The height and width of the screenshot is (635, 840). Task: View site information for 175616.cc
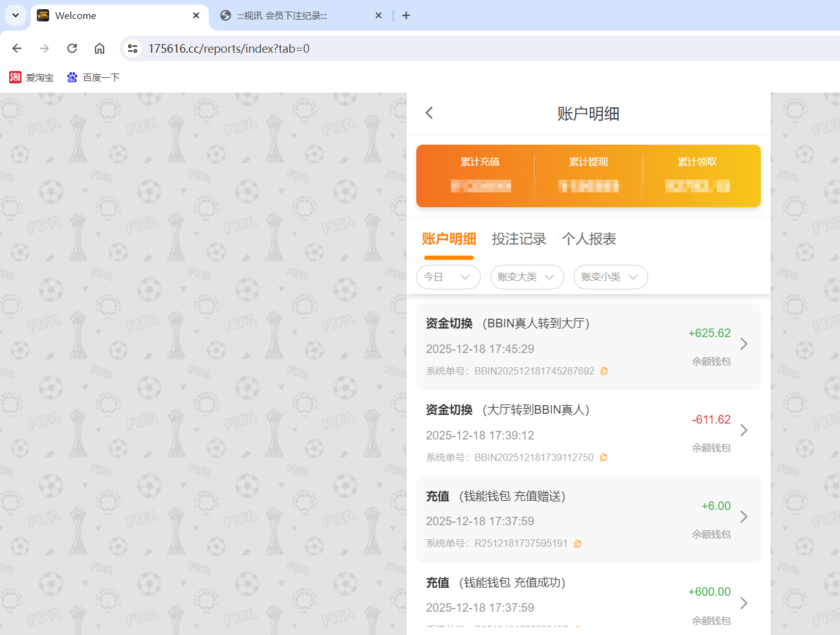(132, 48)
